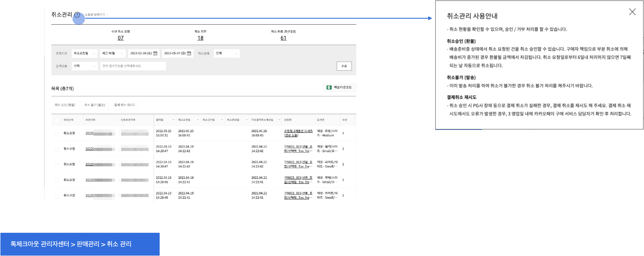Click the 조회 search button
644x256 pixels.
pos(344,66)
